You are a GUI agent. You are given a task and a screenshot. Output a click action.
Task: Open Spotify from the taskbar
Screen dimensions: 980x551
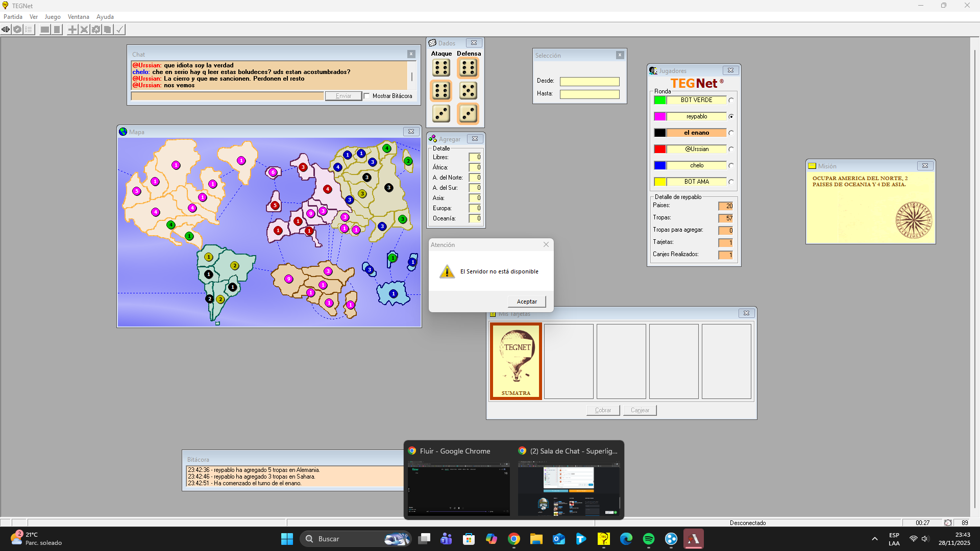click(x=648, y=539)
